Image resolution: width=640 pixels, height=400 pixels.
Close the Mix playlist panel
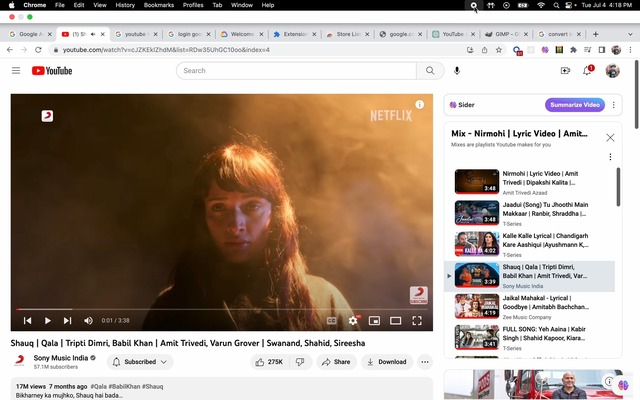pyautogui.click(x=610, y=138)
